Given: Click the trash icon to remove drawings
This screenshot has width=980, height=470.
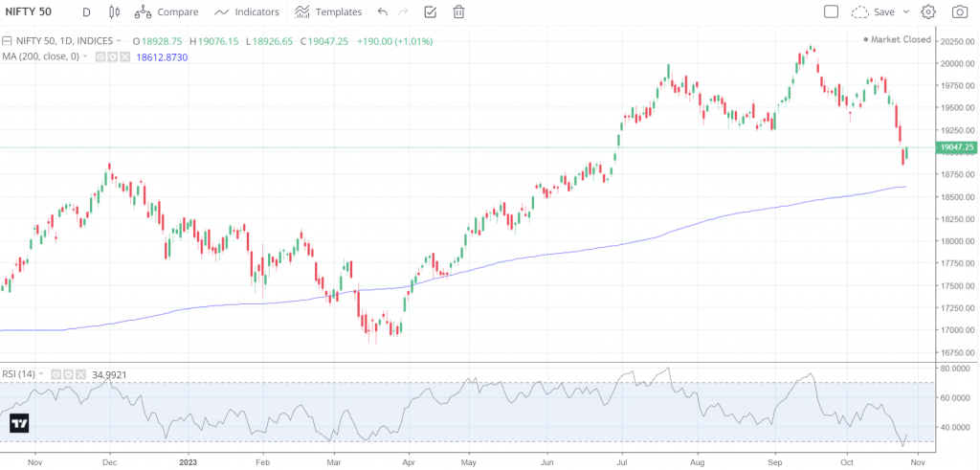Looking at the screenshot, I should click(x=458, y=11).
